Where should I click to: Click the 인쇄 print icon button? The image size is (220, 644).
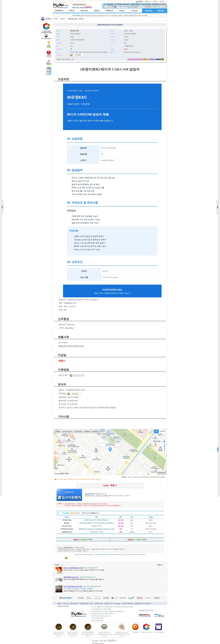pos(146,59)
